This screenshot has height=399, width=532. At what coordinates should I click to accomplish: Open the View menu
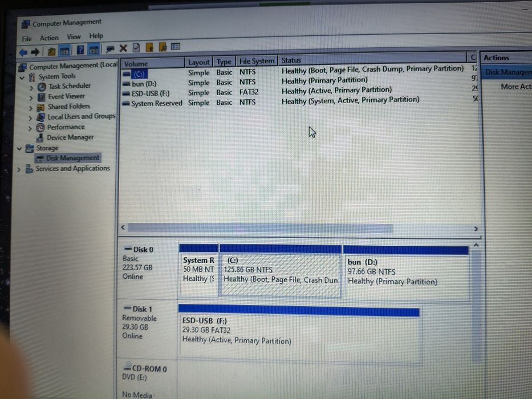click(74, 36)
